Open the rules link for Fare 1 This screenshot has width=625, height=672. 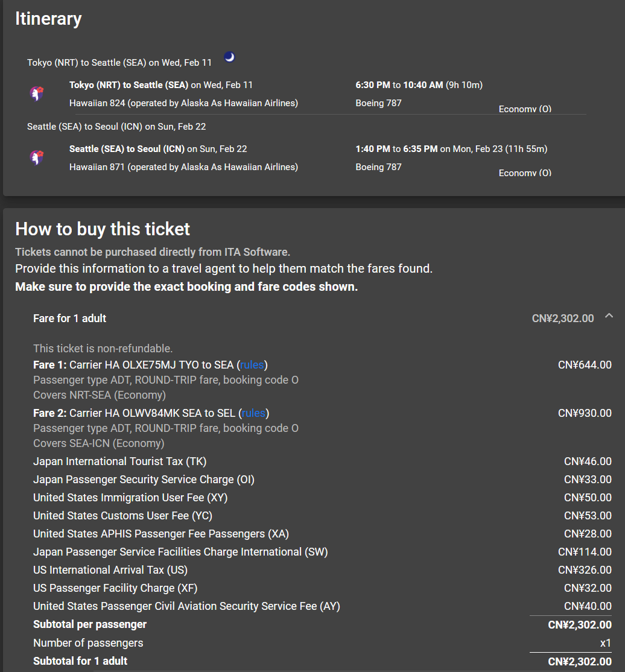click(253, 365)
